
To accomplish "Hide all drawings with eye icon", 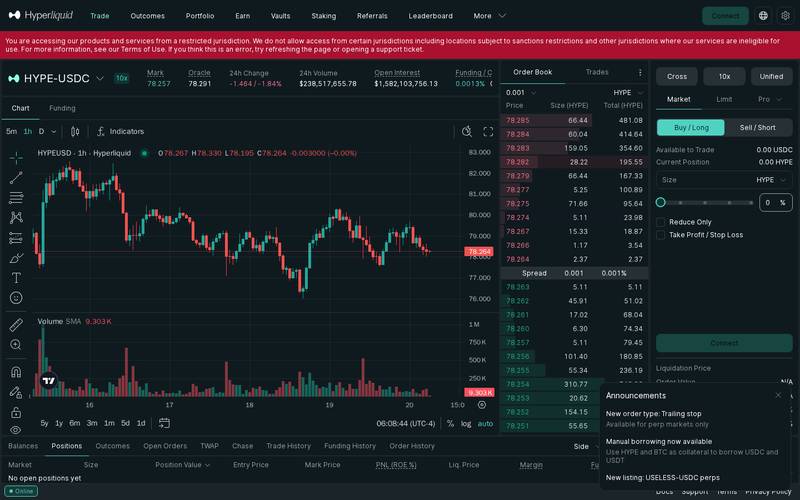I will tap(16, 430).
